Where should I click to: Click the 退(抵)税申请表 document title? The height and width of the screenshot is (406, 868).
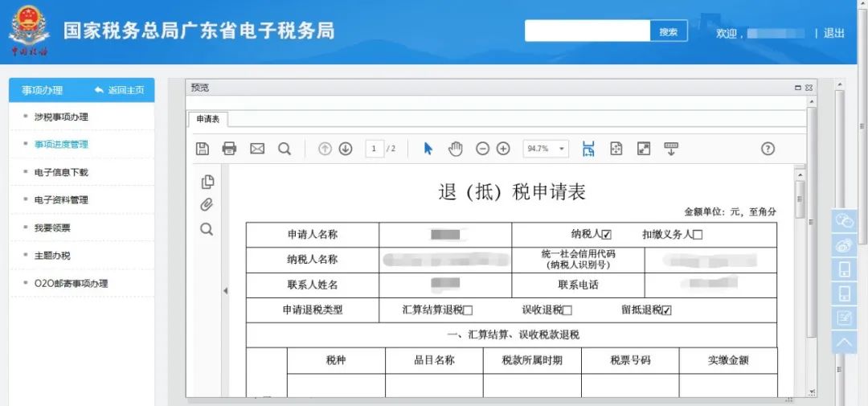point(511,192)
